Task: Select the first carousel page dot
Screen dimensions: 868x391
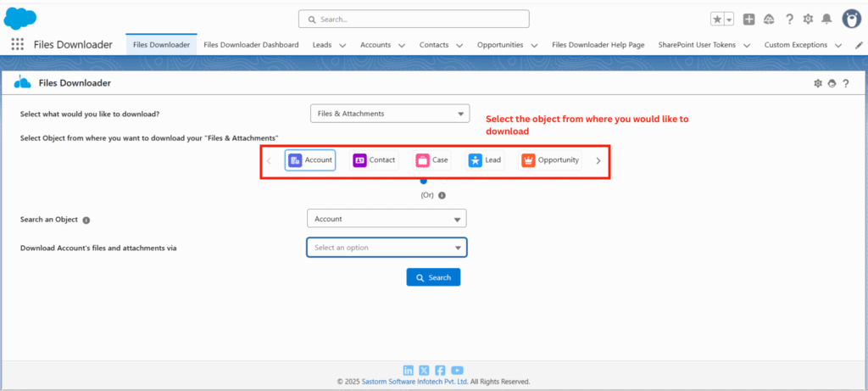Action: tap(424, 181)
